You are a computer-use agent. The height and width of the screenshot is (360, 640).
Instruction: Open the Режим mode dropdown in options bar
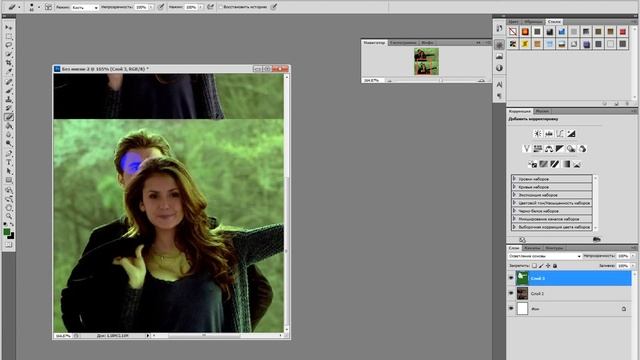pyautogui.click(x=85, y=7)
